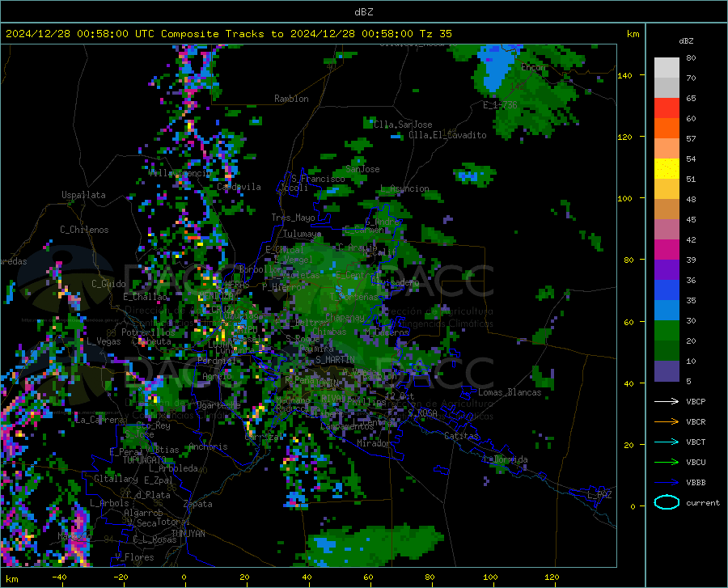Click the orange VBCR arrow legend icon
728x588 pixels.
[667, 421]
